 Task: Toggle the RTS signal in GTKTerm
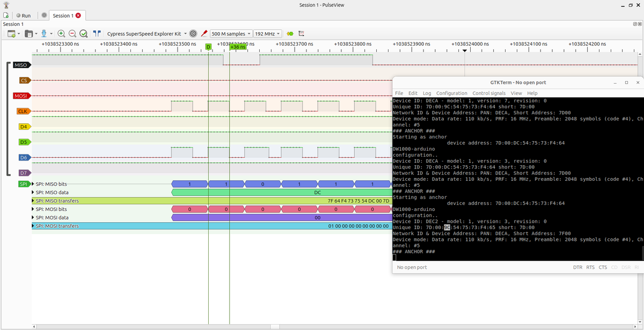tap(590, 267)
